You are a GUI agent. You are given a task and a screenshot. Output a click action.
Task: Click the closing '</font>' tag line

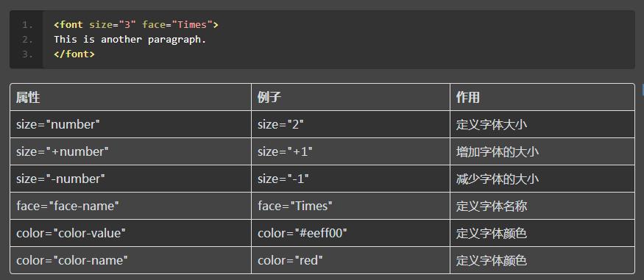(x=74, y=54)
